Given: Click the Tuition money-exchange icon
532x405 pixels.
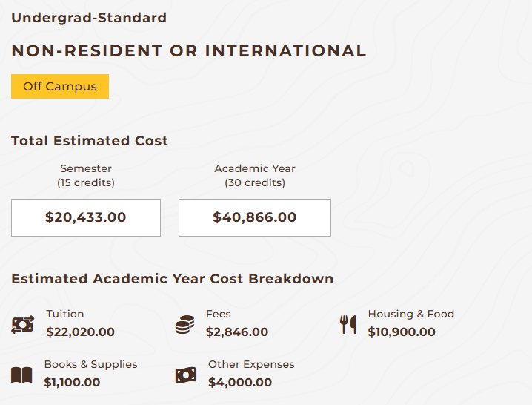Looking at the screenshot, I should pyautogui.click(x=23, y=324).
